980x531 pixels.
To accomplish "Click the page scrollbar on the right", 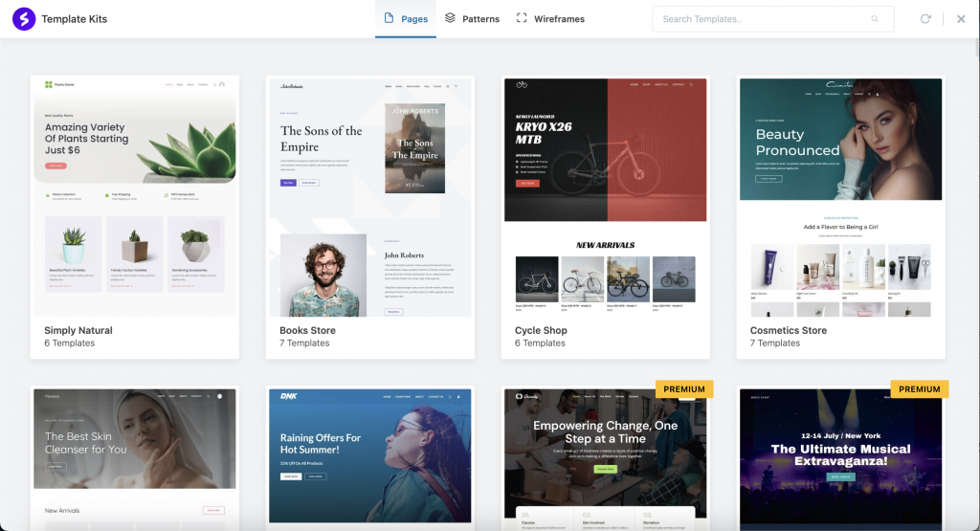I will coord(977,47).
